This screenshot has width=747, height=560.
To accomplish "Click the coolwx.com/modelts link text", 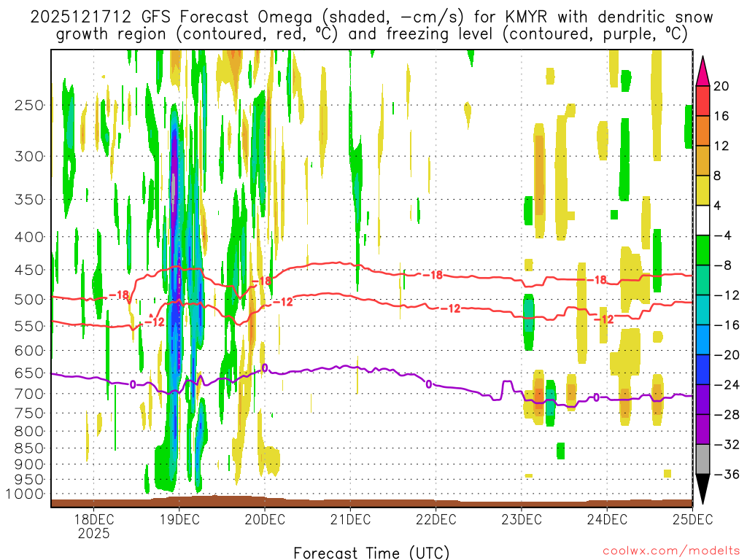I will (x=671, y=551).
